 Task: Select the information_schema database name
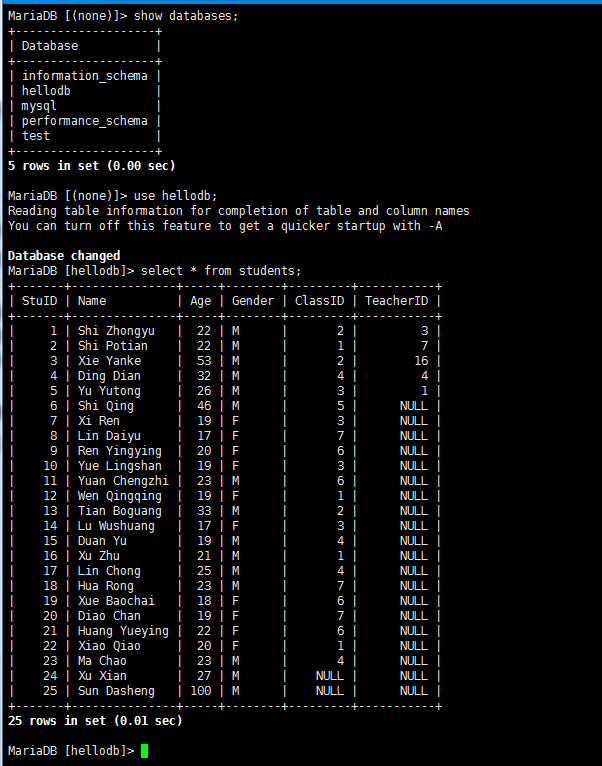pos(85,76)
